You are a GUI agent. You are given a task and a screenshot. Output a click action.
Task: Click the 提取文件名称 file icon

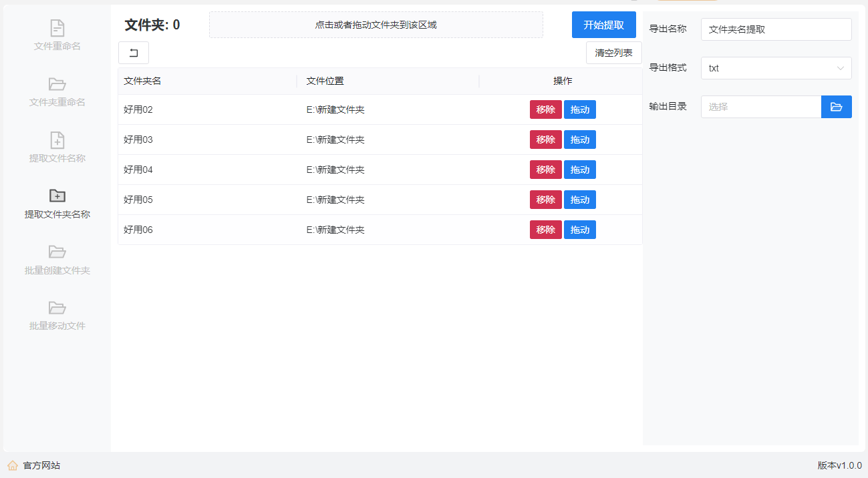coord(57,140)
